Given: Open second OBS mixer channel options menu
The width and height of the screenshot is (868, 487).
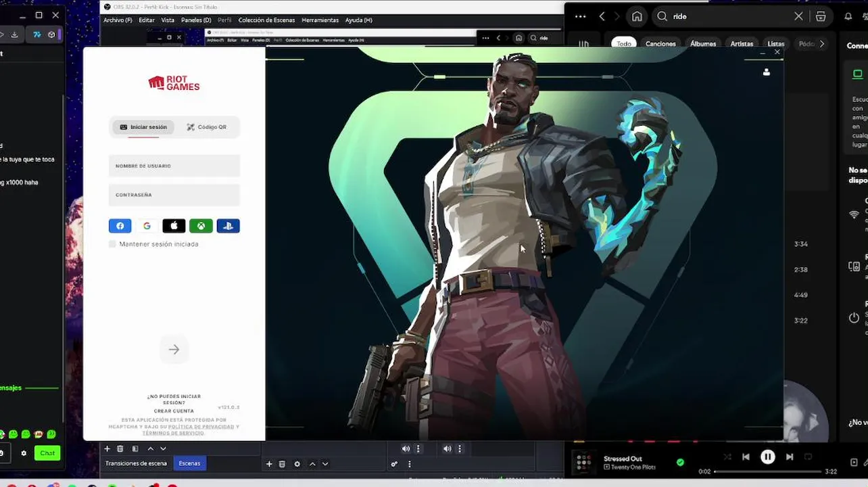Looking at the screenshot, I should click(460, 448).
